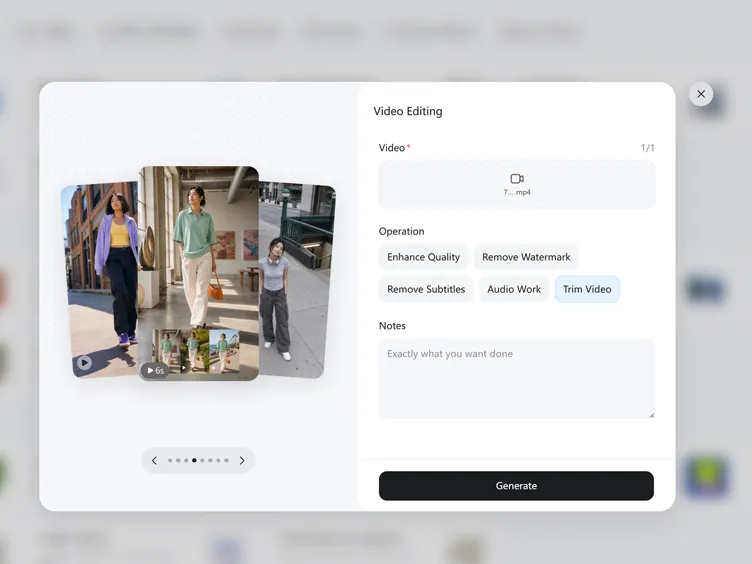The image size is (752, 564).
Task: Click the Generate button
Action: pyautogui.click(x=516, y=486)
